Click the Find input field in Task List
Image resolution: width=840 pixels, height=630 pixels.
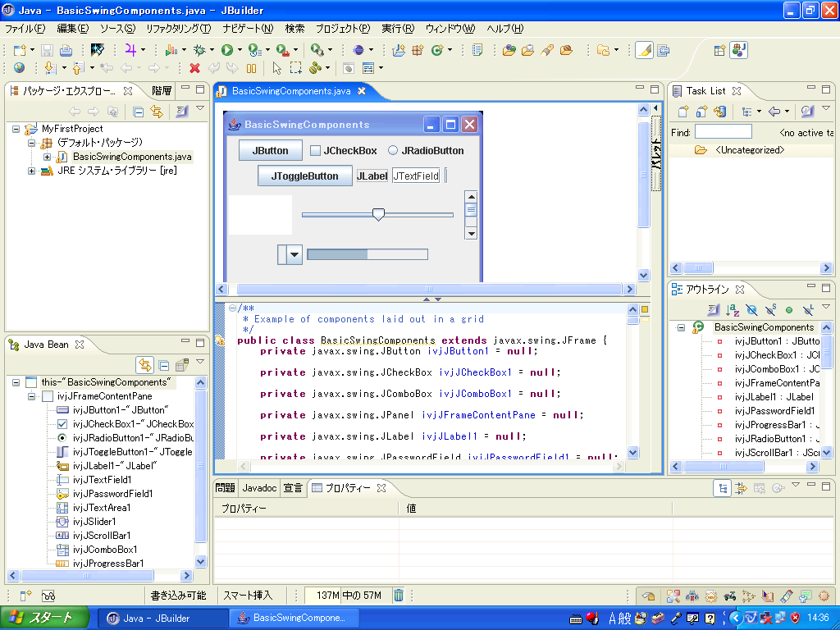(723, 132)
